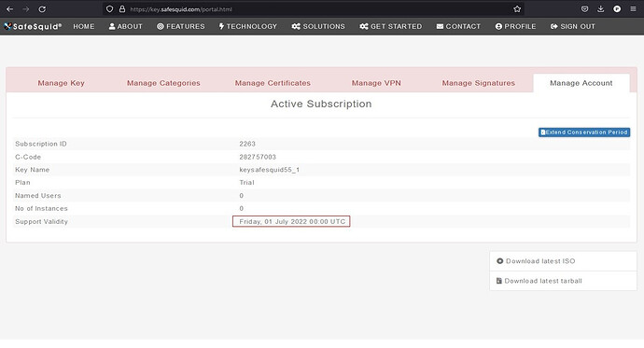Image resolution: width=644 pixels, height=348 pixels.
Task: Click the Extend Conservation Period button
Action: click(x=584, y=132)
